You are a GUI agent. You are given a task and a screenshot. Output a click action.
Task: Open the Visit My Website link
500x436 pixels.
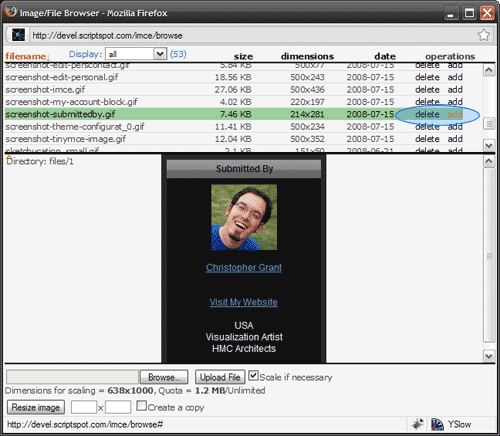point(244,302)
